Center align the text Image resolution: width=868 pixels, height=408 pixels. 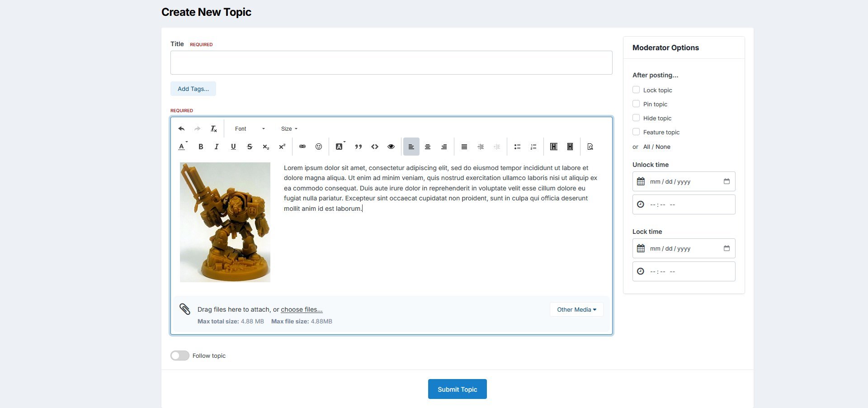pyautogui.click(x=428, y=147)
